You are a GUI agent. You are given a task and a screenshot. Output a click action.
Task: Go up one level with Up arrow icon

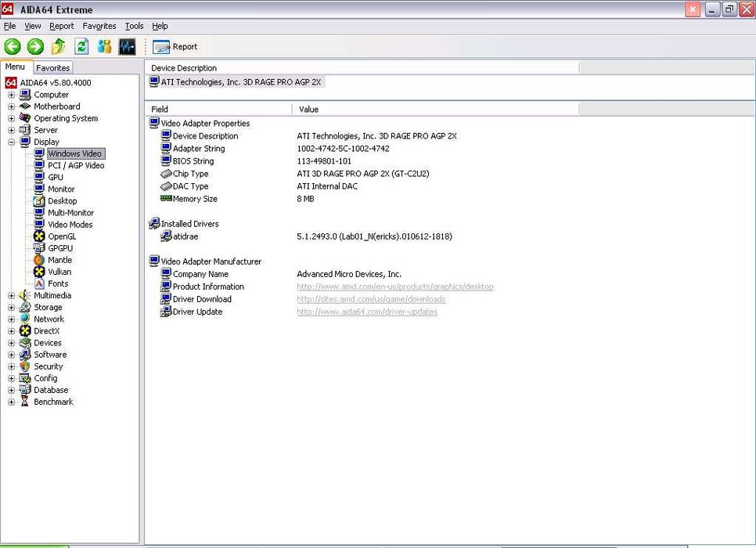(59, 47)
